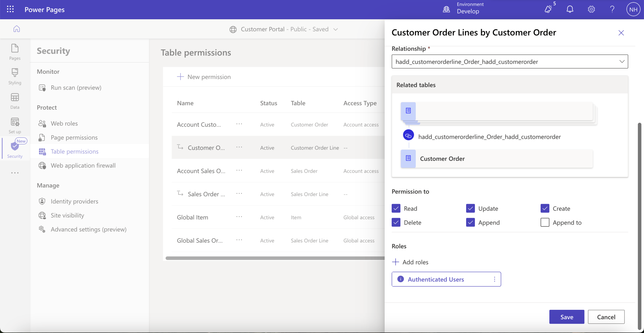Open the settings gear icon
The height and width of the screenshot is (333, 644).
(591, 9)
